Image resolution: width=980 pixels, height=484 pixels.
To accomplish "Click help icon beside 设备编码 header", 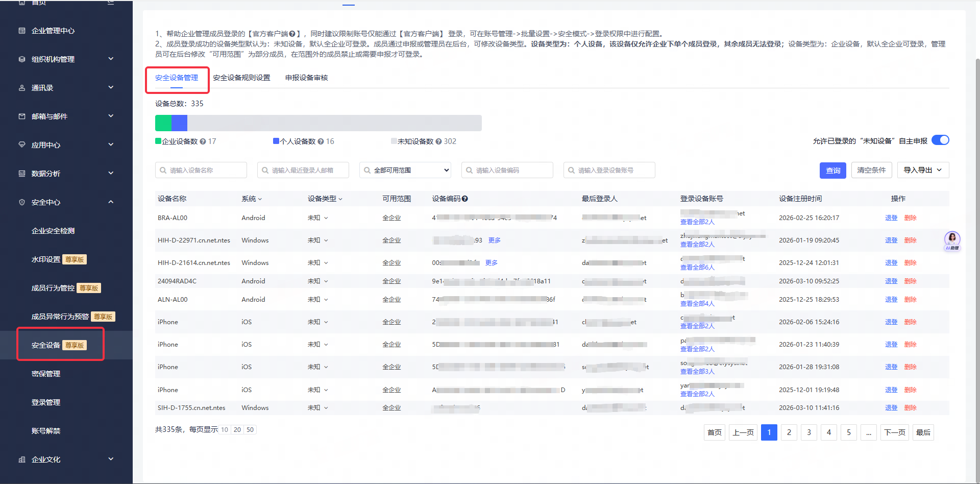I will click(465, 199).
